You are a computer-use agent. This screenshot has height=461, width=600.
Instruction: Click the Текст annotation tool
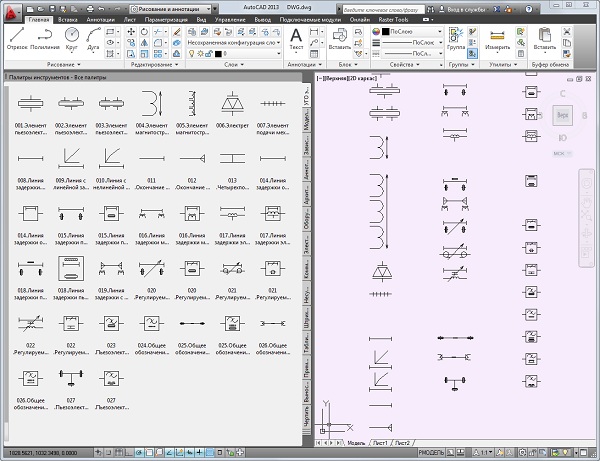click(x=296, y=37)
